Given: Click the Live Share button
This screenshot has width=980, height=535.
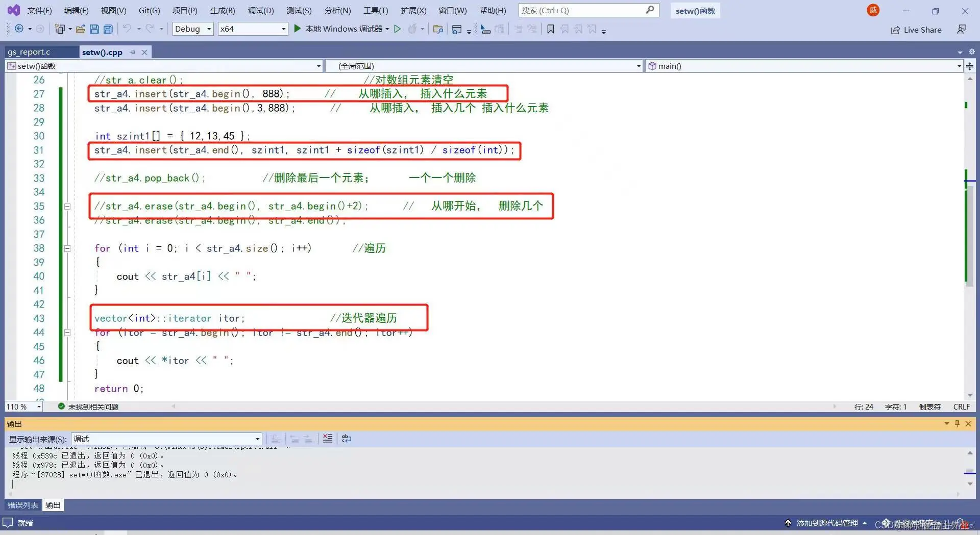Looking at the screenshot, I should pos(916,30).
